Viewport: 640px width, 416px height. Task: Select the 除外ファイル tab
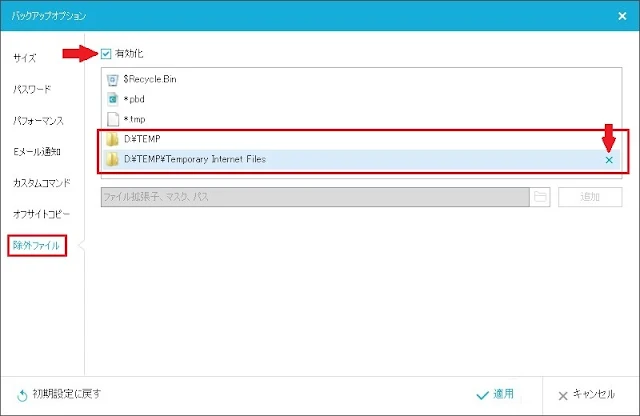(37, 245)
